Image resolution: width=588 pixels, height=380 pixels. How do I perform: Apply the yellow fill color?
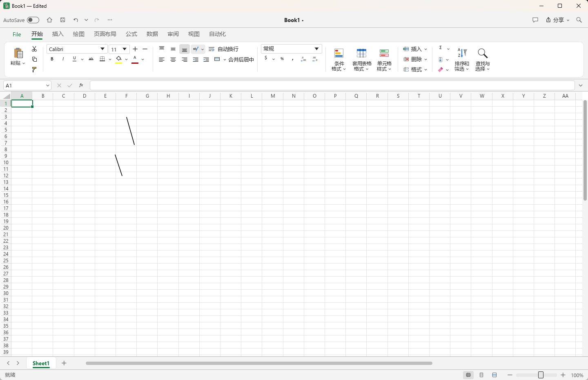point(119,60)
